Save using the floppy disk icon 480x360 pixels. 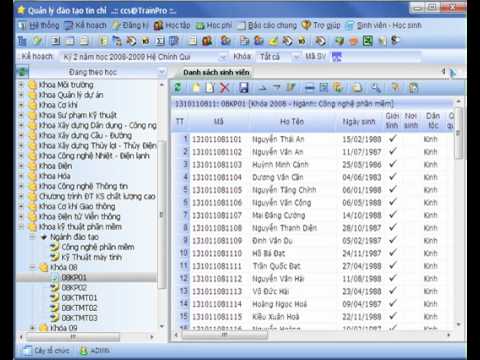[244, 88]
